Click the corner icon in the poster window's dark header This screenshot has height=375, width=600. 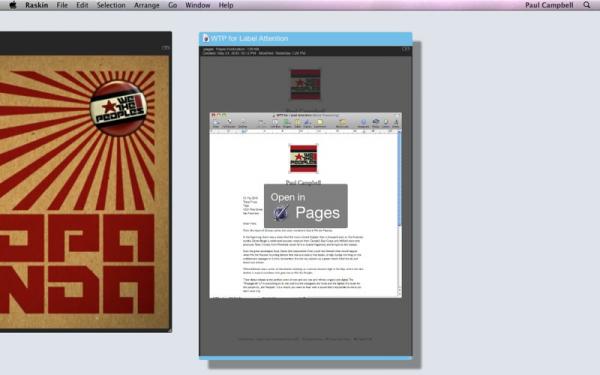coord(165,47)
